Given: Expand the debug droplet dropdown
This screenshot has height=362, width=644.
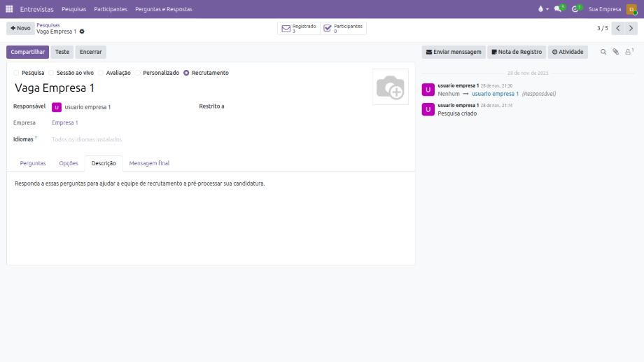Looking at the screenshot, I should (542, 9).
